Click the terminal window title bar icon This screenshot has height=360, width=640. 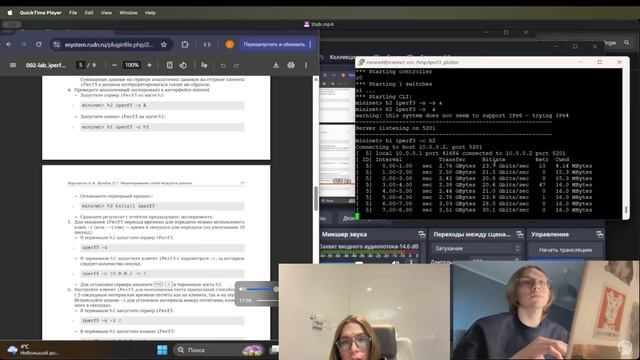pos(361,62)
